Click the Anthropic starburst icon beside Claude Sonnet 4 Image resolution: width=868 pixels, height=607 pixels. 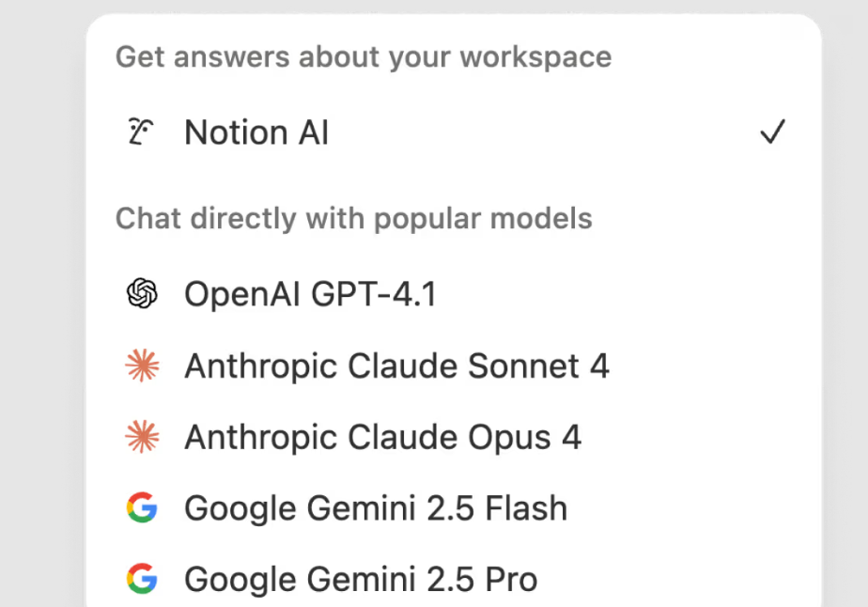tap(143, 366)
